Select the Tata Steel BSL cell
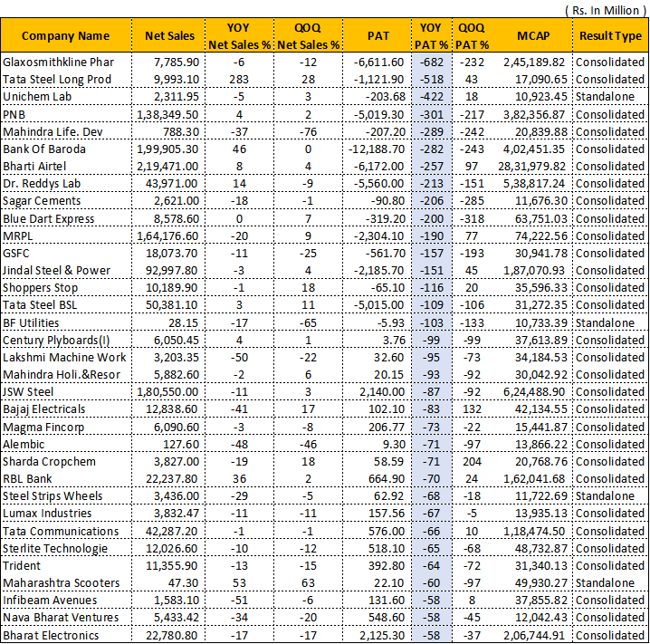This screenshot has width=650, height=644. pyautogui.click(x=40, y=305)
